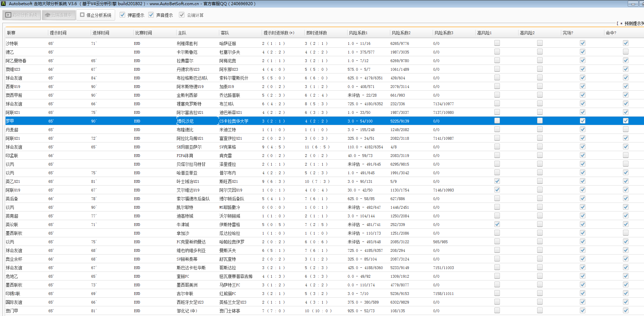Disable the 声音提示 checkbox
644x316 pixels.
click(x=151, y=15)
